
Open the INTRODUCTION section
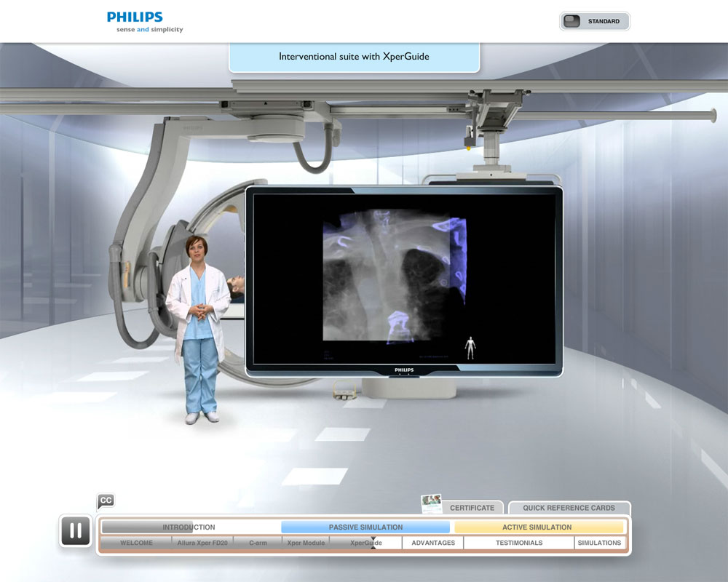pyautogui.click(x=191, y=526)
